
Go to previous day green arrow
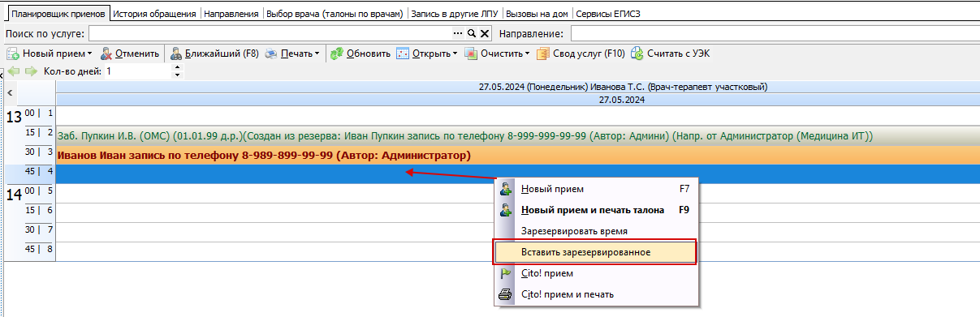coord(14,71)
